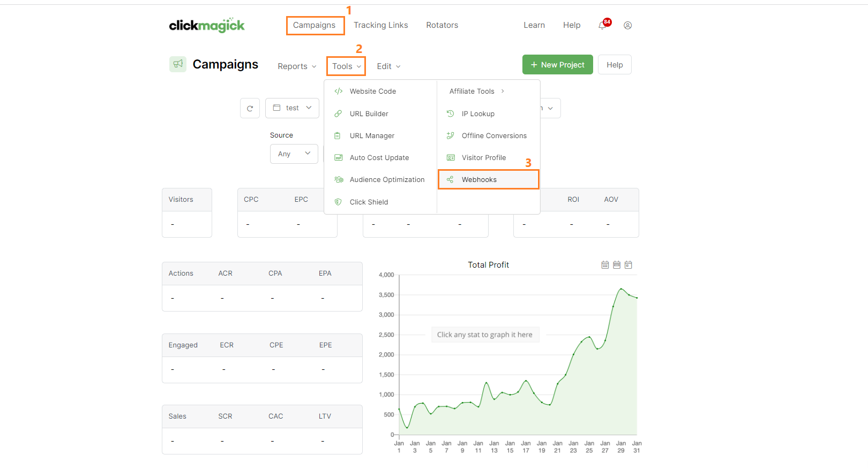Click the middle calendar icon above chart

click(617, 265)
